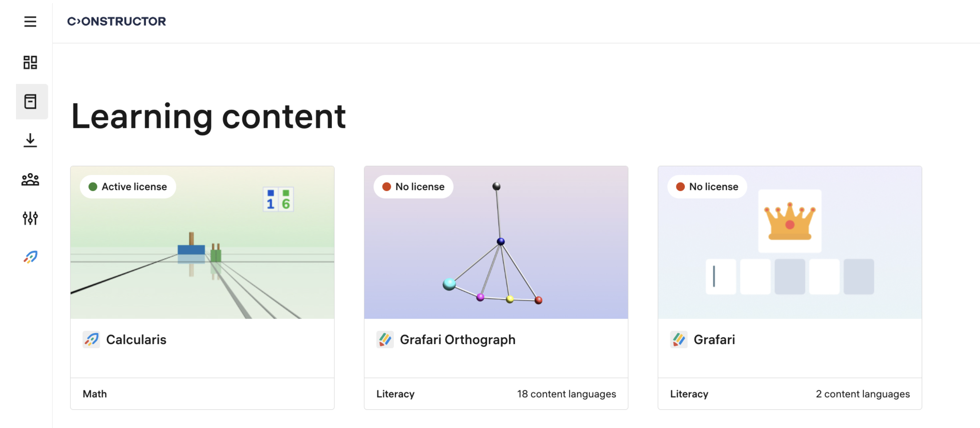
Task: Open the downloads sidebar icon
Action: coord(30,140)
